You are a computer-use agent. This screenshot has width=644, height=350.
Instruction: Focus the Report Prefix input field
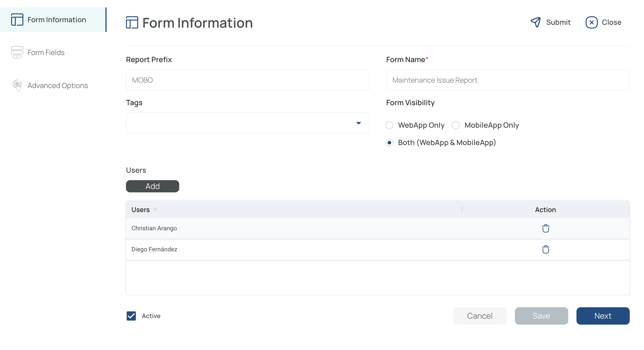click(x=247, y=80)
